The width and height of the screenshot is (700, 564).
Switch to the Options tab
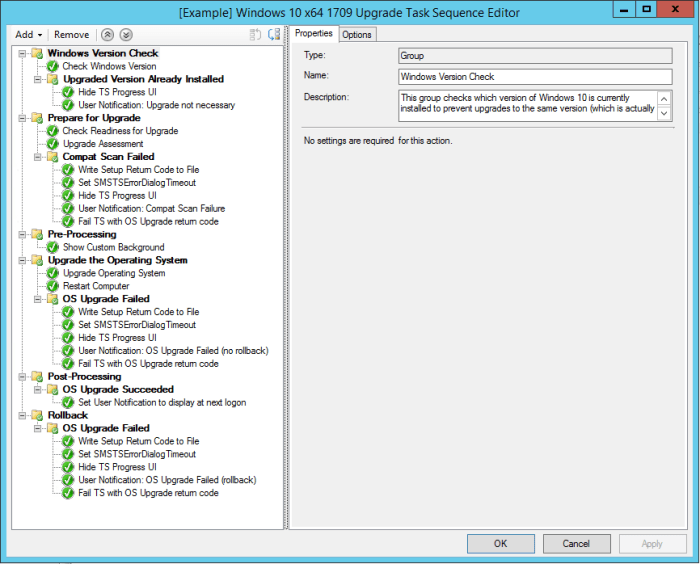pos(357,34)
